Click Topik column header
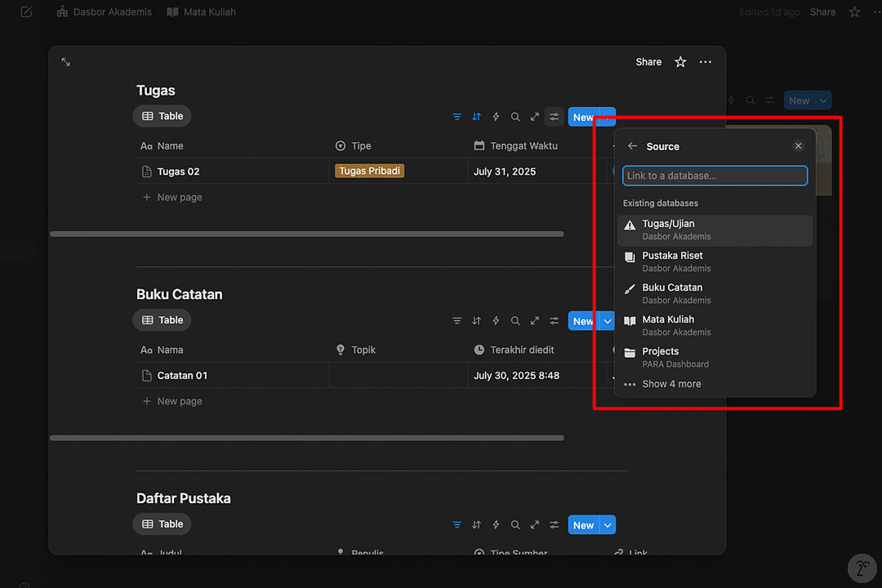882x588 pixels. pos(355,350)
